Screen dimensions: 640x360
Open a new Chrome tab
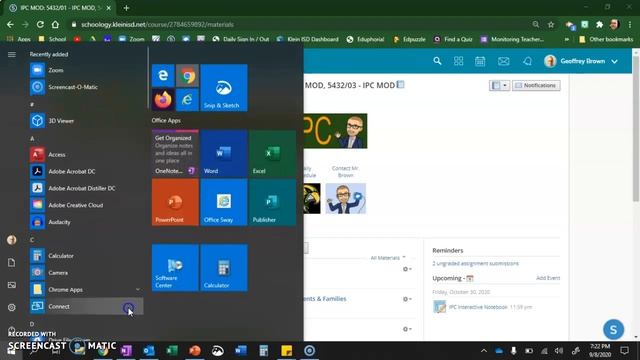pyautogui.click(x=127, y=8)
